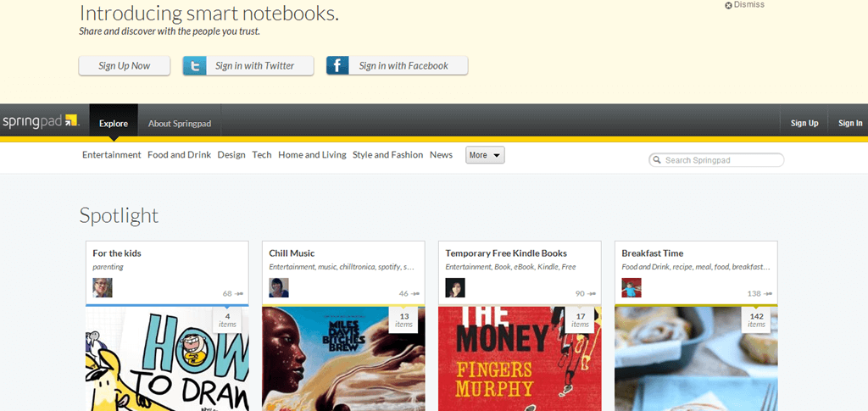Click follower icon next to 46
Image resolution: width=868 pixels, height=411 pixels.
click(415, 294)
